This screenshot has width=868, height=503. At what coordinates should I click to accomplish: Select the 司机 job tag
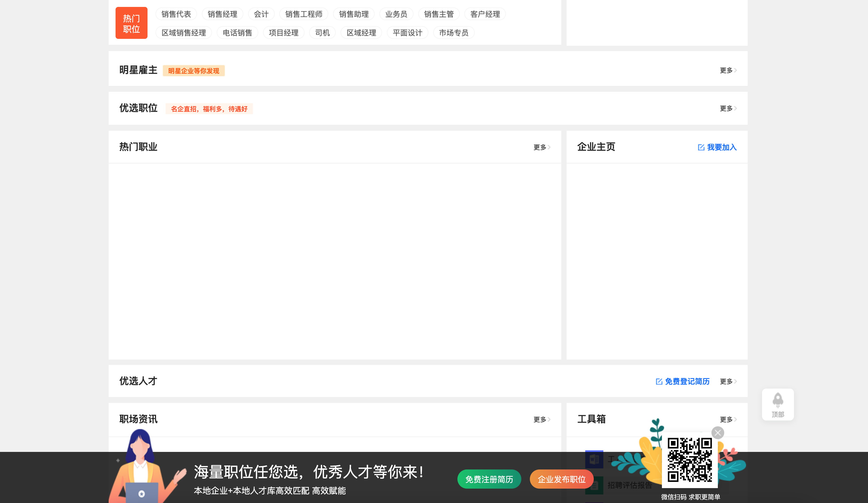(x=322, y=33)
